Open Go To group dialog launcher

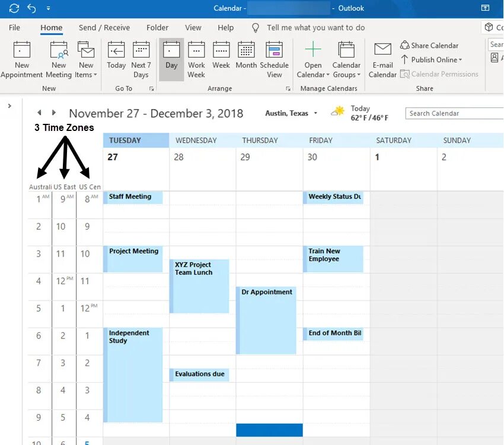coord(152,89)
